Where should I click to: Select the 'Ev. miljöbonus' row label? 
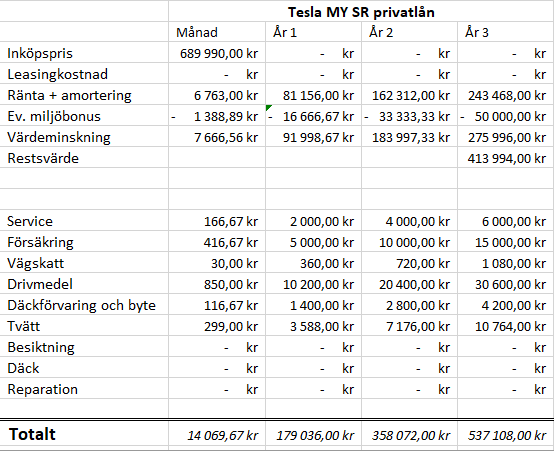point(84,116)
